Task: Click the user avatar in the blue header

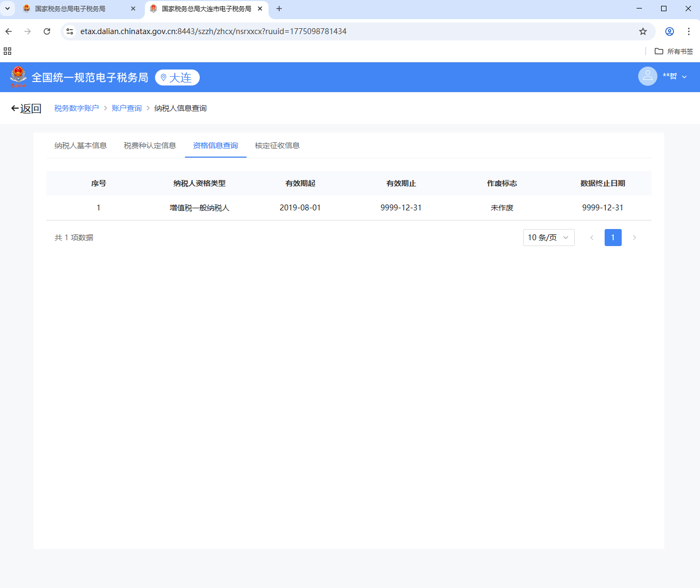Action: coord(647,77)
